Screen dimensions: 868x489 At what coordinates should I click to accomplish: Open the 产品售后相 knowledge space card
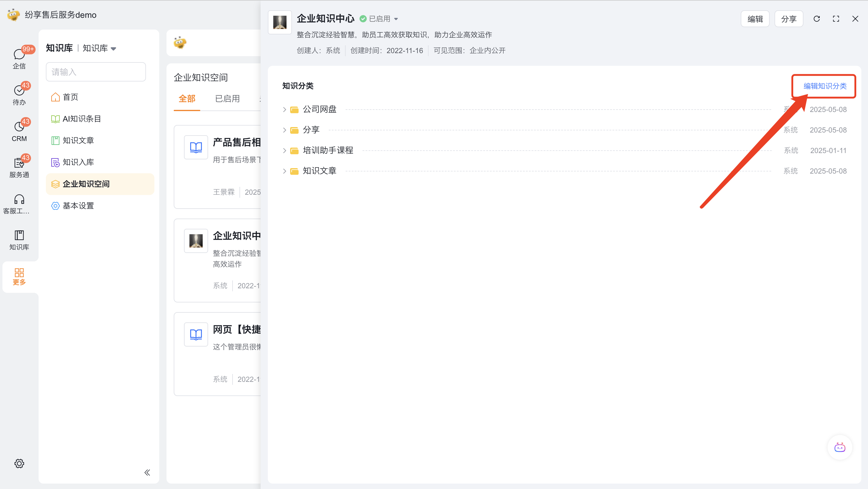[217, 167]
